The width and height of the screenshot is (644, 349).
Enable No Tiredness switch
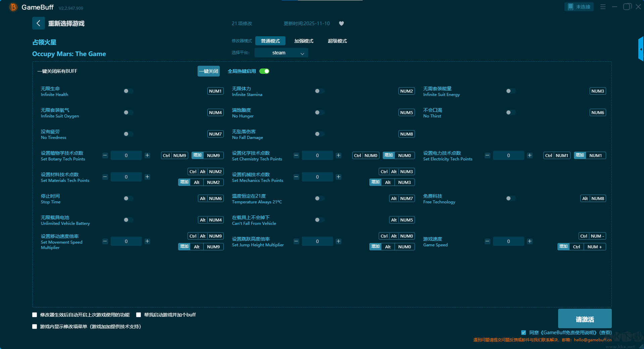128,134
